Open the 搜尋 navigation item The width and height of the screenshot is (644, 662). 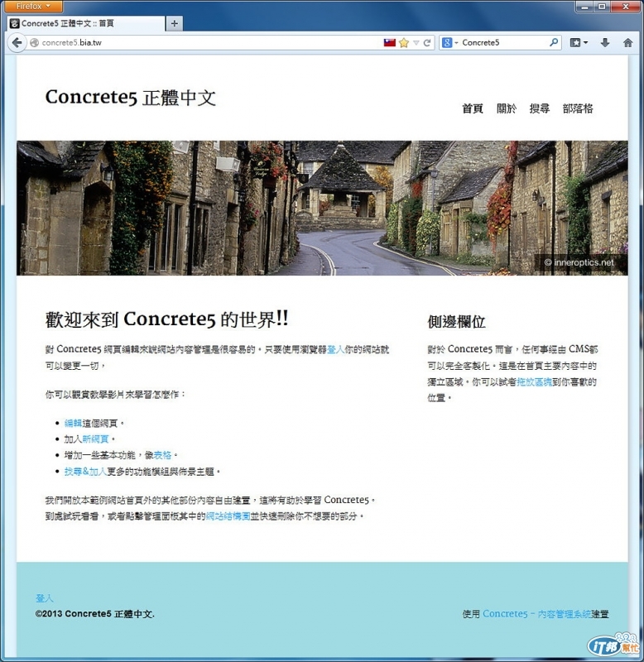click(x=540, y=108)
